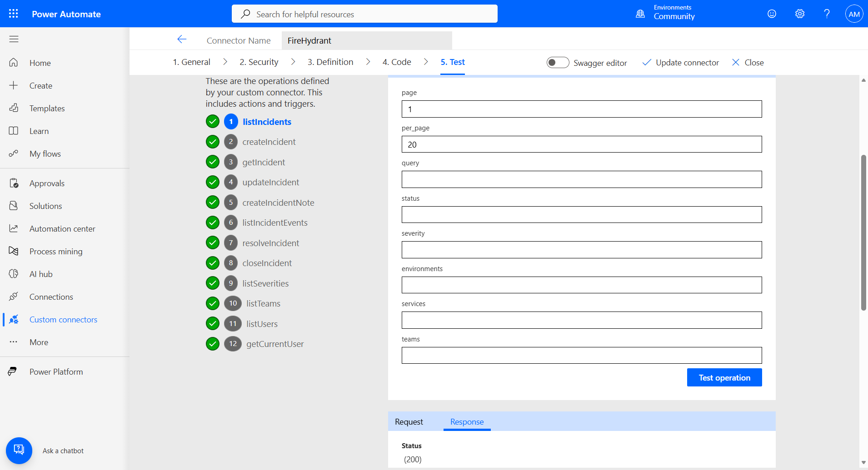
Task: Select the closeIncident operation
Action: coord(267,263)
